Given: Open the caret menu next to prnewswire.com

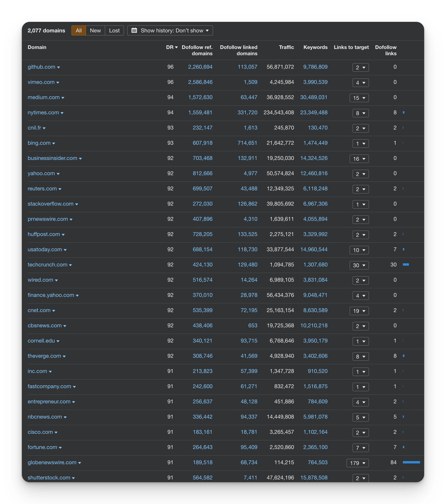Looking at the screenshot, I should 71,219.
